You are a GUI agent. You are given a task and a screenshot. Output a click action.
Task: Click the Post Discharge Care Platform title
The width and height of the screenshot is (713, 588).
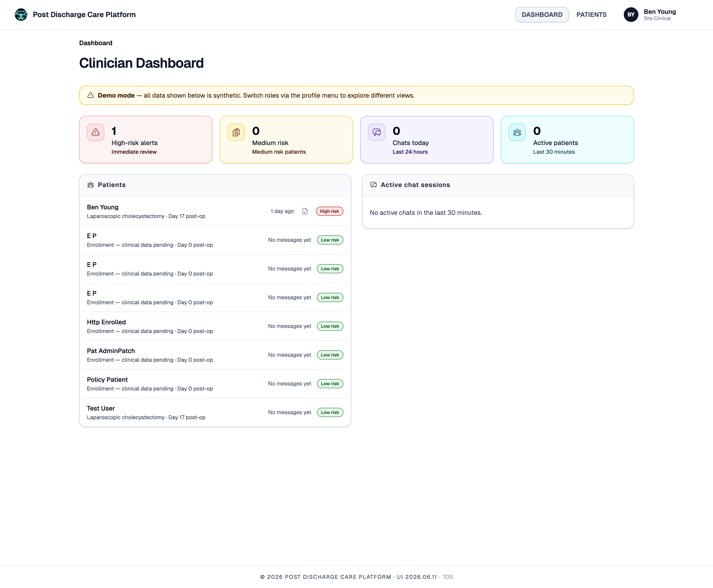coord(84,15)
